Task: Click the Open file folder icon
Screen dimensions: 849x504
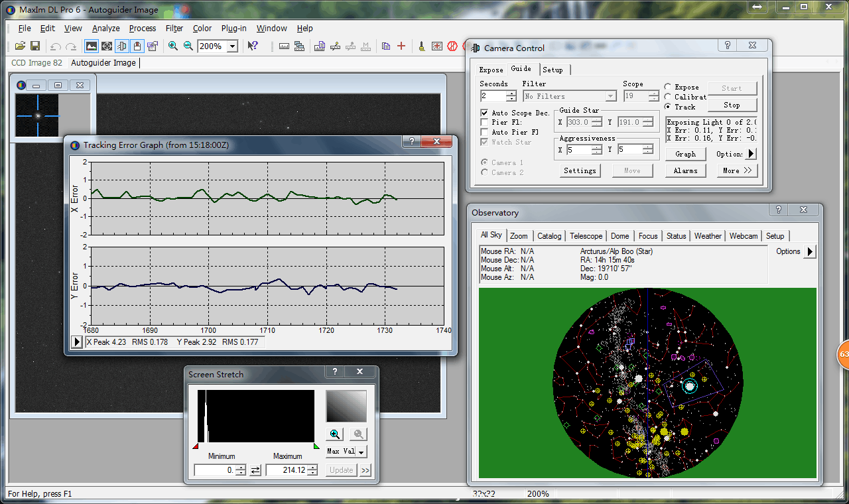Action: pyautogui.click(x=20, y=46)
